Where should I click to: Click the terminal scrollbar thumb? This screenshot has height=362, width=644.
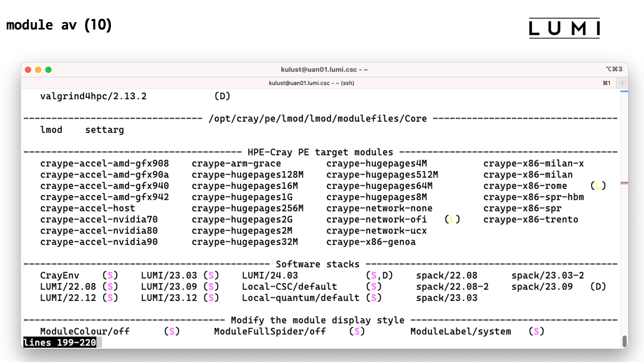tap(624, 341)
